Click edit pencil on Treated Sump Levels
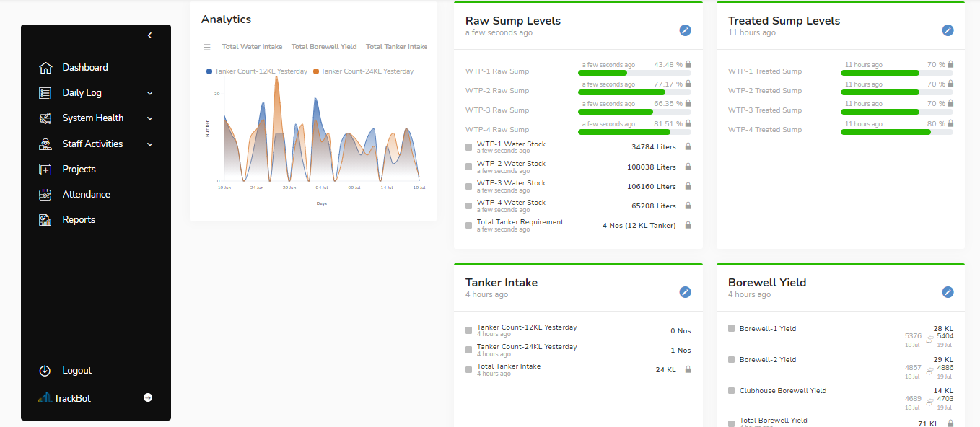Screen dimensions: 980x427 (948, 30)
